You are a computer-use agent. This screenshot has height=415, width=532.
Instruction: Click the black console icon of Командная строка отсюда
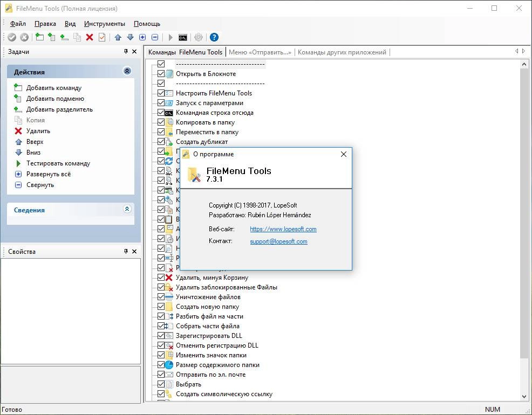point(169,113)
